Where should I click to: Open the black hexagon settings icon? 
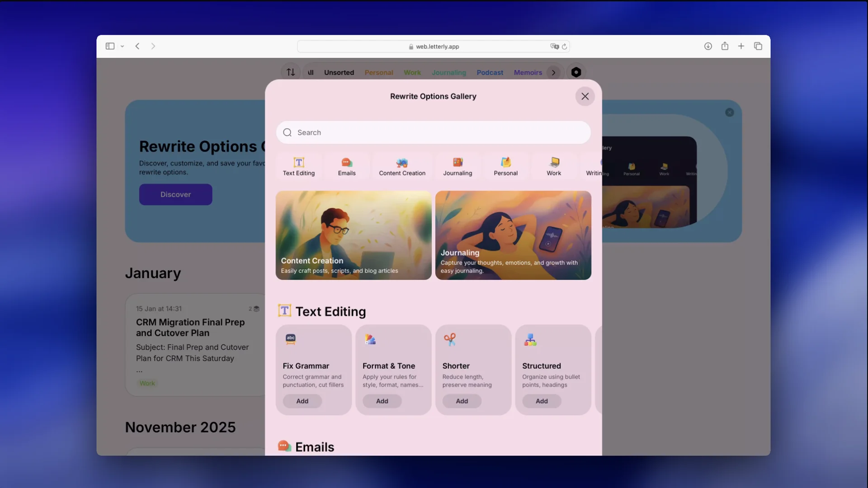point(576,72)
